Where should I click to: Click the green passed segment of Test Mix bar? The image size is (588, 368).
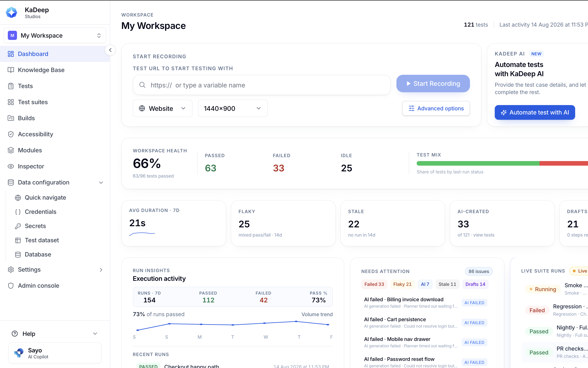[478, 163]
